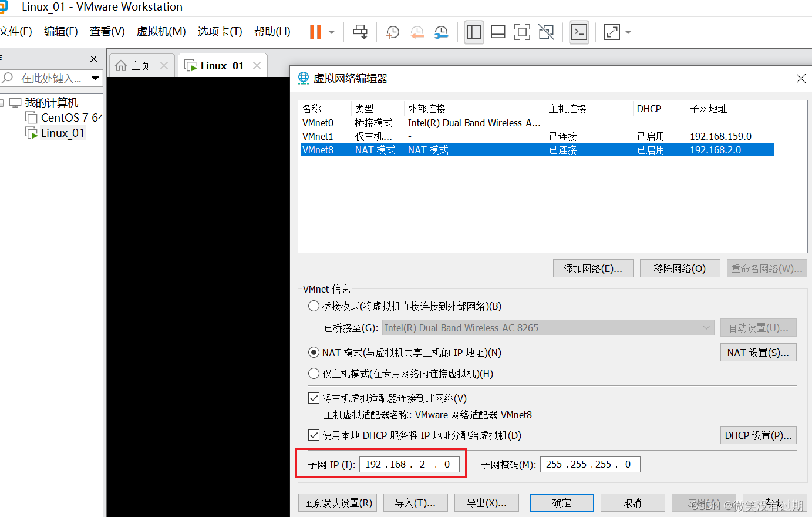Image resolution: width=812 pixels, height=517 pixels.
Task: Select the 桥接模式 radio button
Action: tap(314, 306)
